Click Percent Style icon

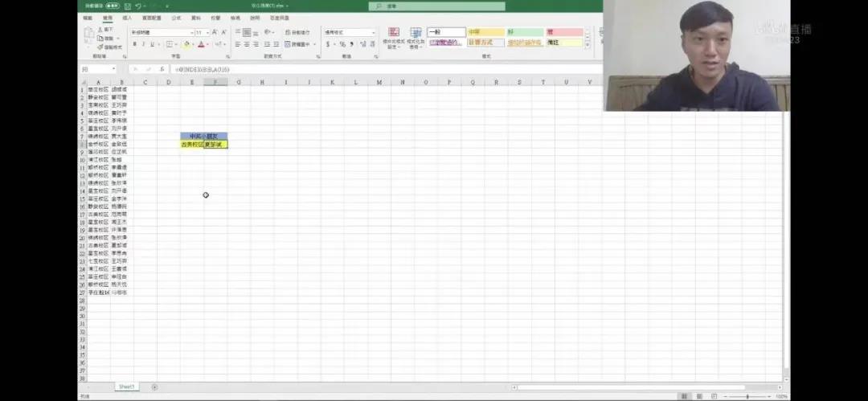coord(342,44)
